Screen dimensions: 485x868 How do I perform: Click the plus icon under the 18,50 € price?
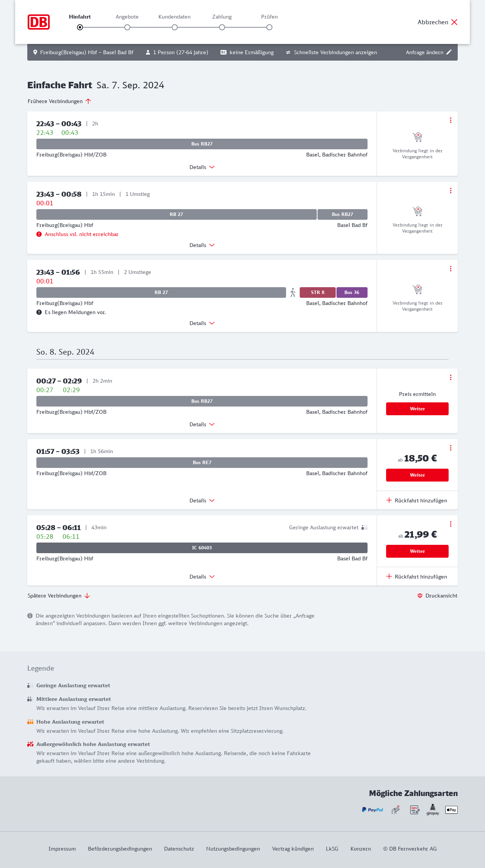coord(389,500)
